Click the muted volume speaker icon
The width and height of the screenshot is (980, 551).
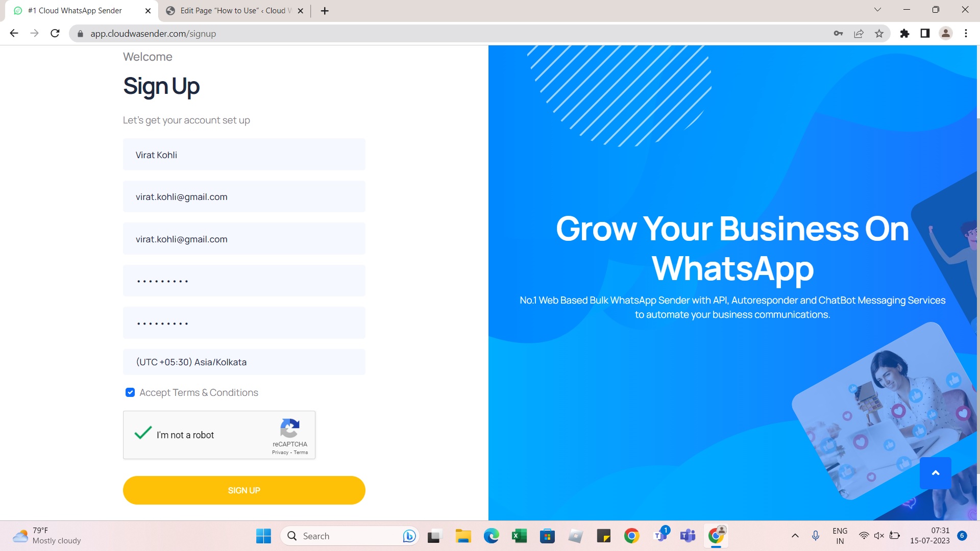(x=879, y=536)
